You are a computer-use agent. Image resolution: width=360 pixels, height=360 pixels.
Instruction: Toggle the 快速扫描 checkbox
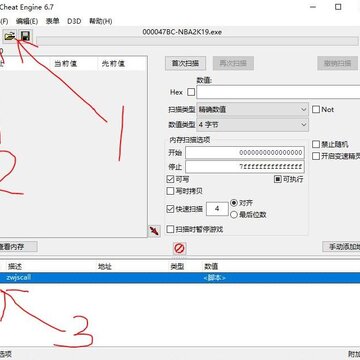[170, 209]
